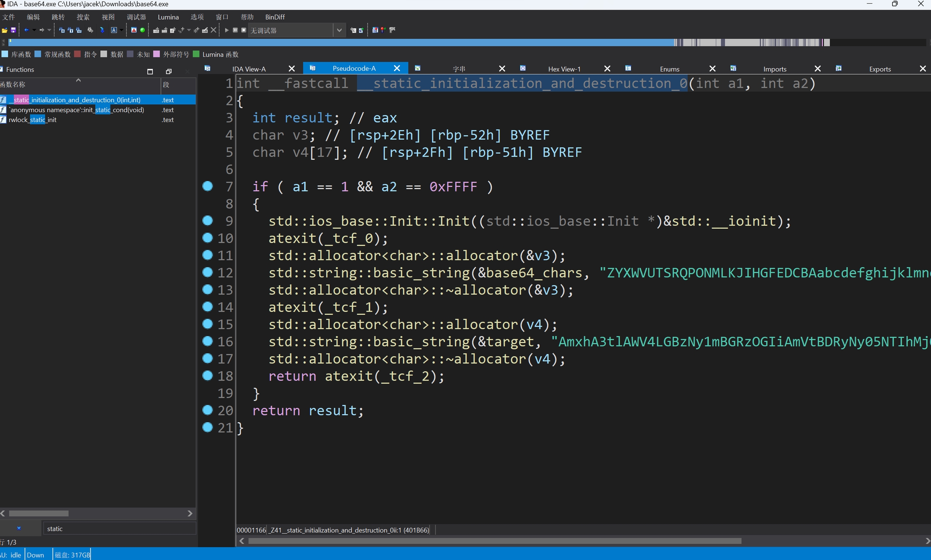Select rwlock_static_init function in list
Screen dimensions: 931x560
click(x=33, y=120)
